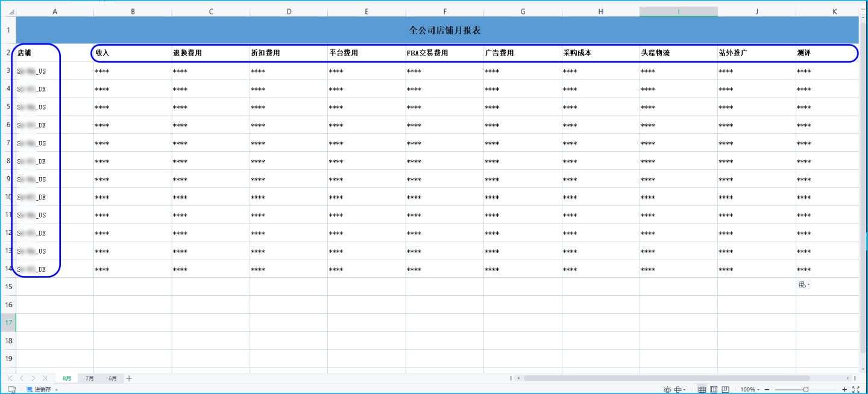Click the 进销存 status bar entry

pos(42,389)
